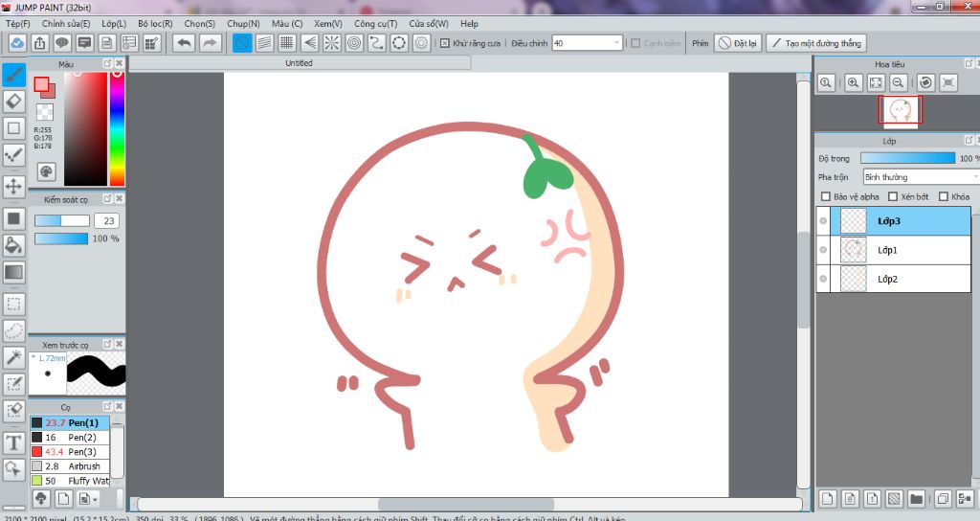Click brush size value field 23
Screen dimensions: 980x521
pyautogui.click(x=107, y=221)
